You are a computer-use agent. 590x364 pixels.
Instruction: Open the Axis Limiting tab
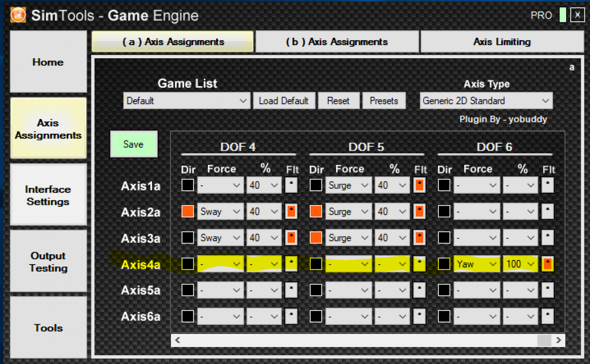[x=502, y=42]
